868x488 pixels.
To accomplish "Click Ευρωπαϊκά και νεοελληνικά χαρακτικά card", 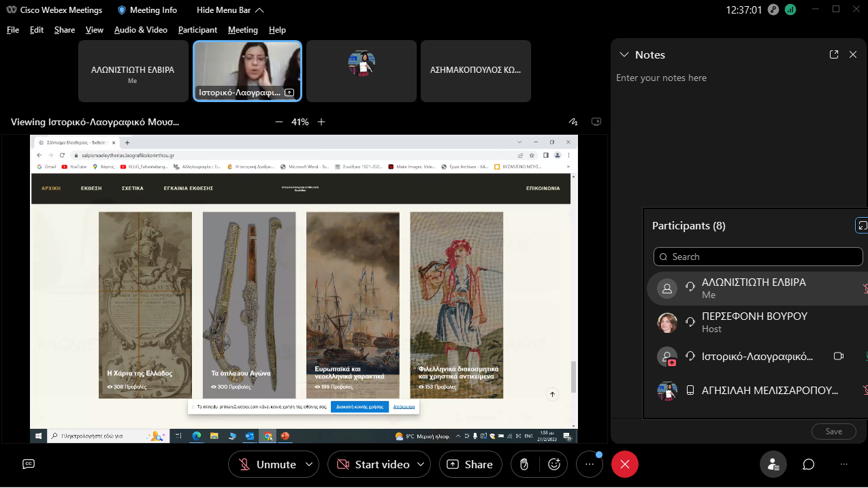I will 353,305.
